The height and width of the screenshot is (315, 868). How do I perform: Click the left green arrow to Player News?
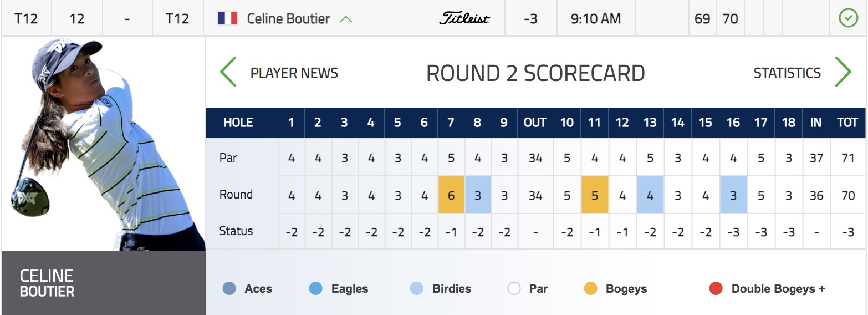coord(228,72)
